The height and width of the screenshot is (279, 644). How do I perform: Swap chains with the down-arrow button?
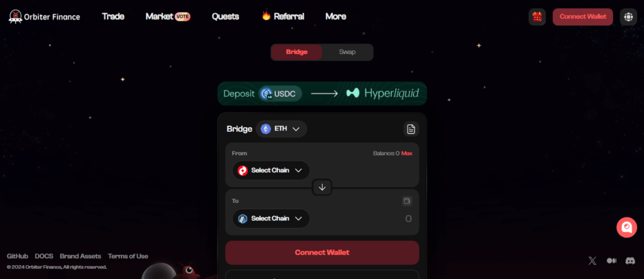[x=322, y=187]
